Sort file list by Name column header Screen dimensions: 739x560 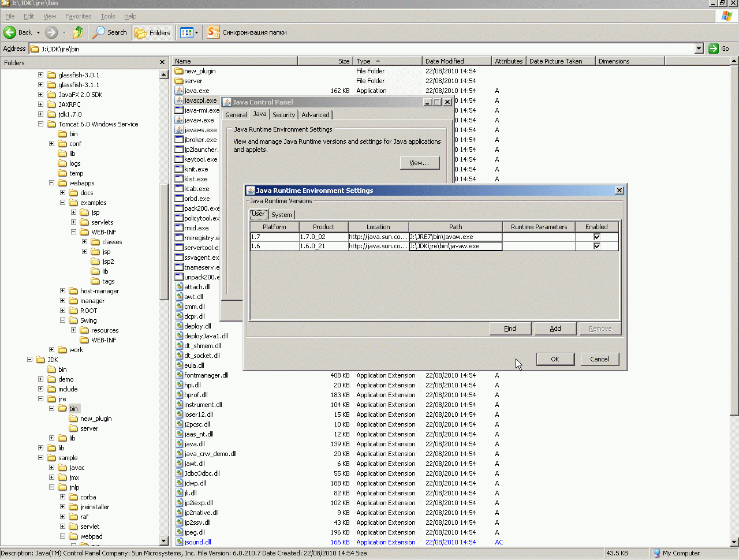tap(234, 61)
